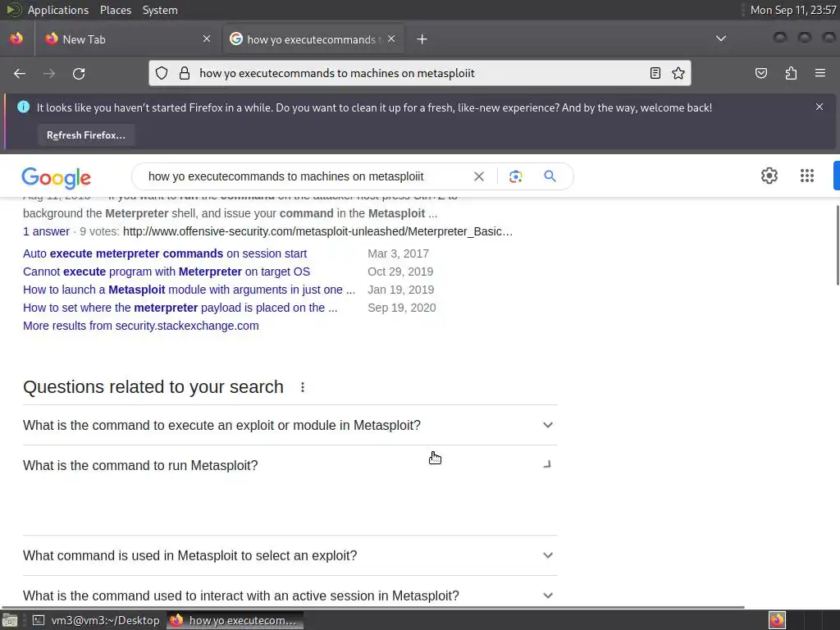
Task: Switch to the New Tab tab
Action: pos(129,39)
